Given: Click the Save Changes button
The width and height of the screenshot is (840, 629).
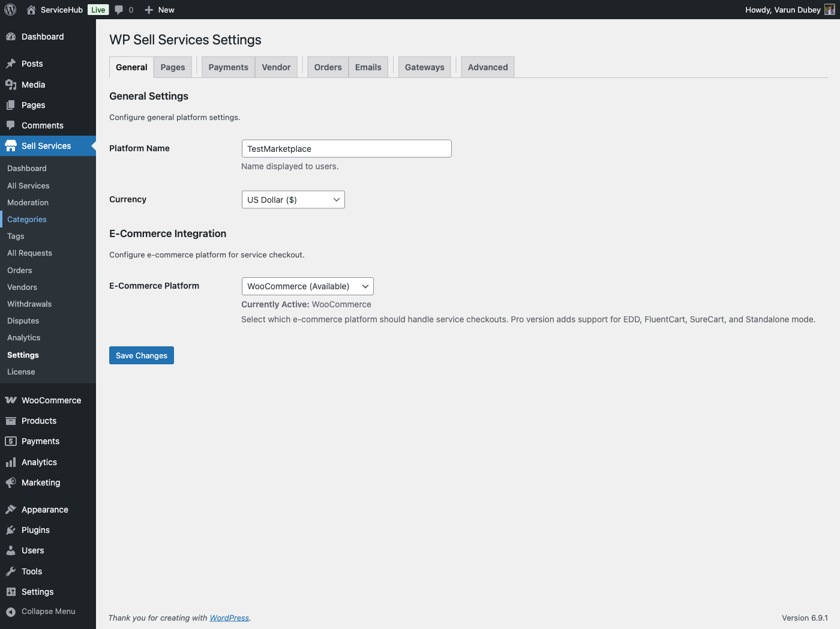Looking at the screenshot, I should tap(141, 355).
